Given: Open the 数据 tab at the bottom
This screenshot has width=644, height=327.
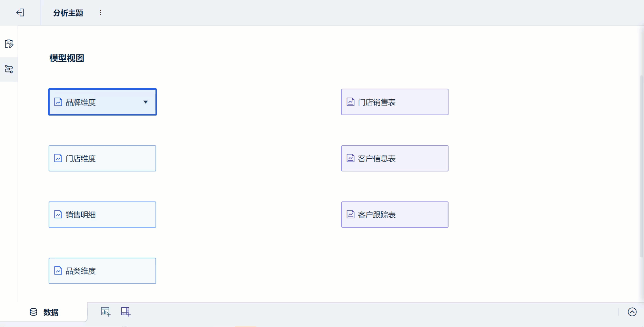Looking at the screenshot, I should [44, 312].
